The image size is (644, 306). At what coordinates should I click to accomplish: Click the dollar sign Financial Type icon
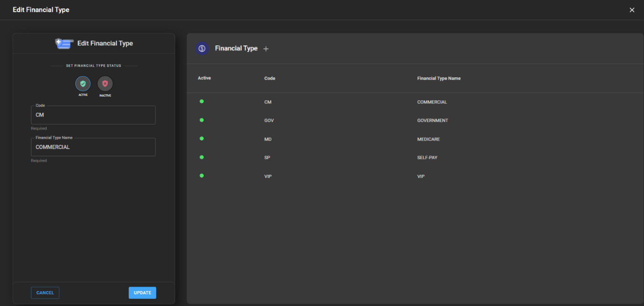[x=202, y=49]
